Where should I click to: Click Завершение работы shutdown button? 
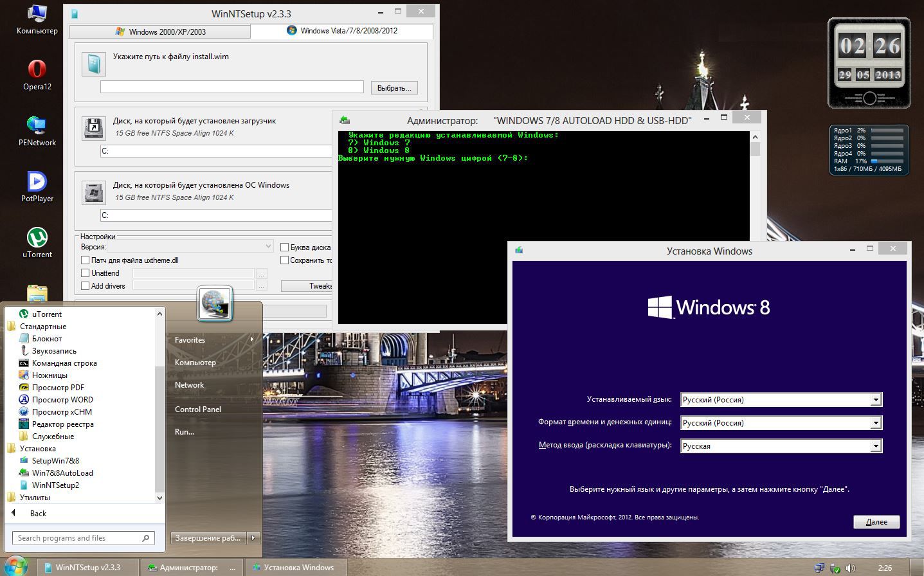(x=209, y=538)
